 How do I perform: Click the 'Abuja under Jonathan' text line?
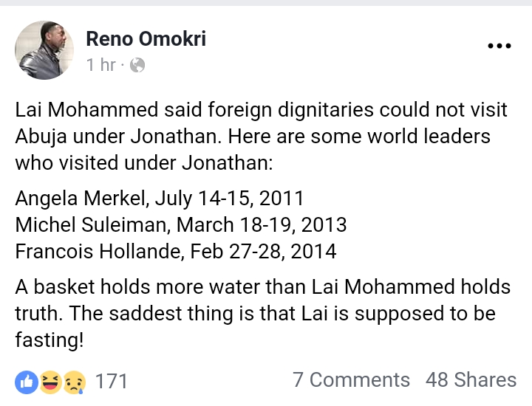pyautogui.click(x=253, y=137)
